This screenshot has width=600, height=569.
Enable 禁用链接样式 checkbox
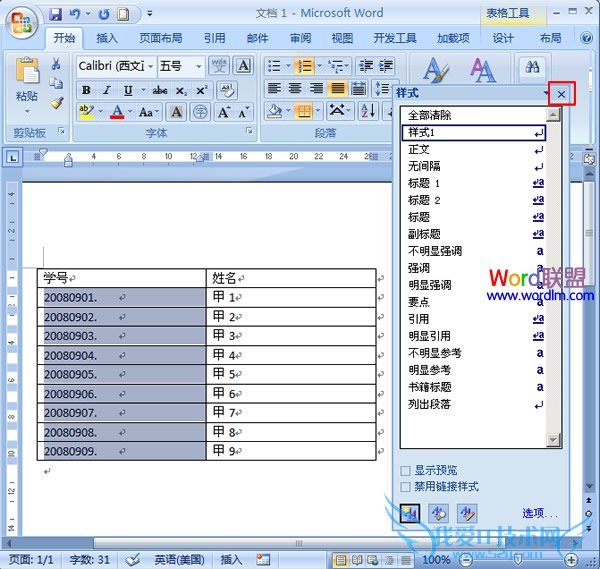pos(405,487)
